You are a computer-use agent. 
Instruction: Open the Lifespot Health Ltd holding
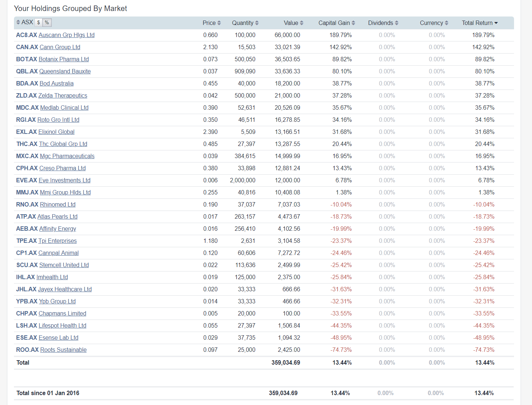[x=62, y=325]
